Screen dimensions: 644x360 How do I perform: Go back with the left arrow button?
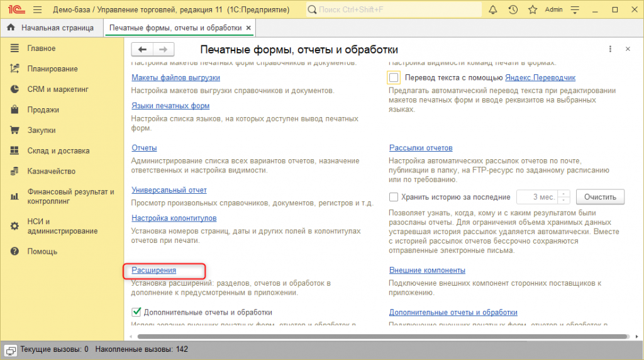142,49
